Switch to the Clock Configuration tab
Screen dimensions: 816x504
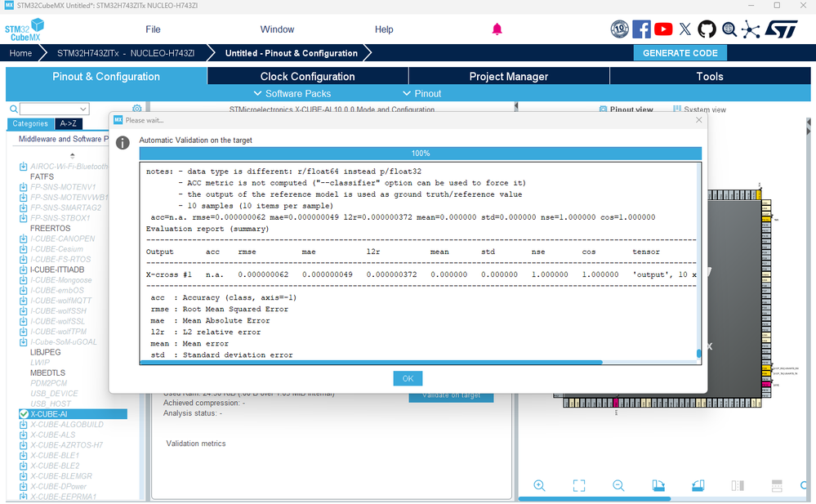coord(308,76)
